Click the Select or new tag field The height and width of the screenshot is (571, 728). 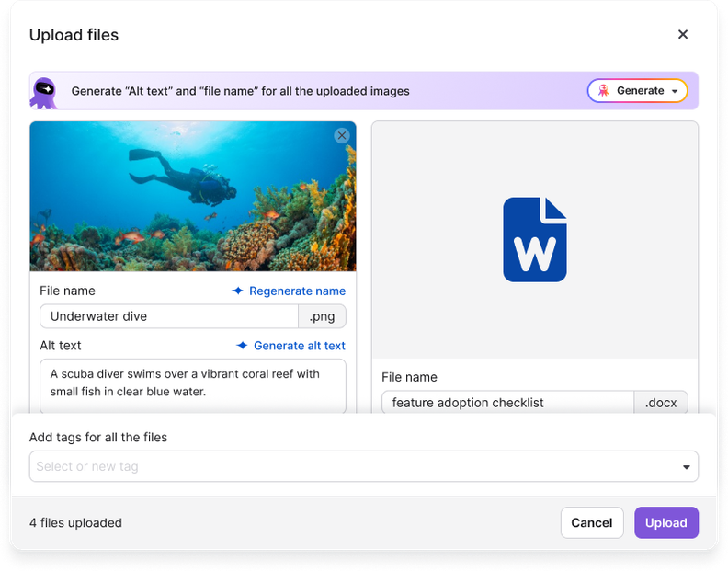(363, 466)
